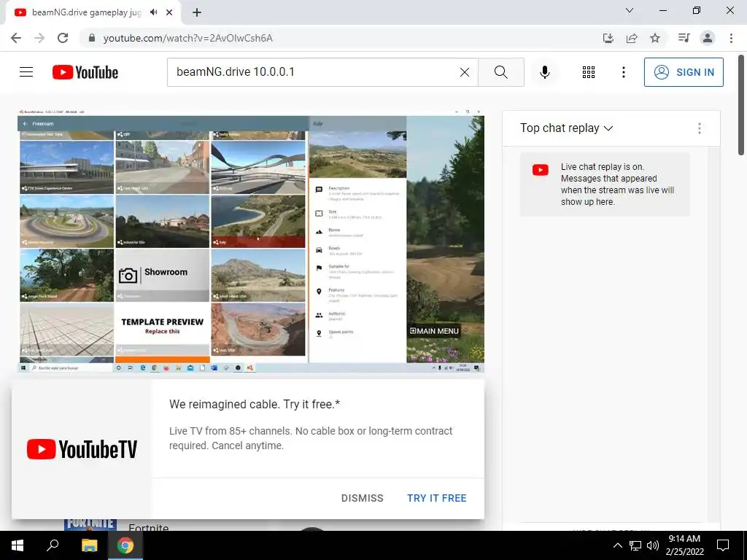Go forward in browser history
Screen dimensions: 747x560
(x=39, y=38)
